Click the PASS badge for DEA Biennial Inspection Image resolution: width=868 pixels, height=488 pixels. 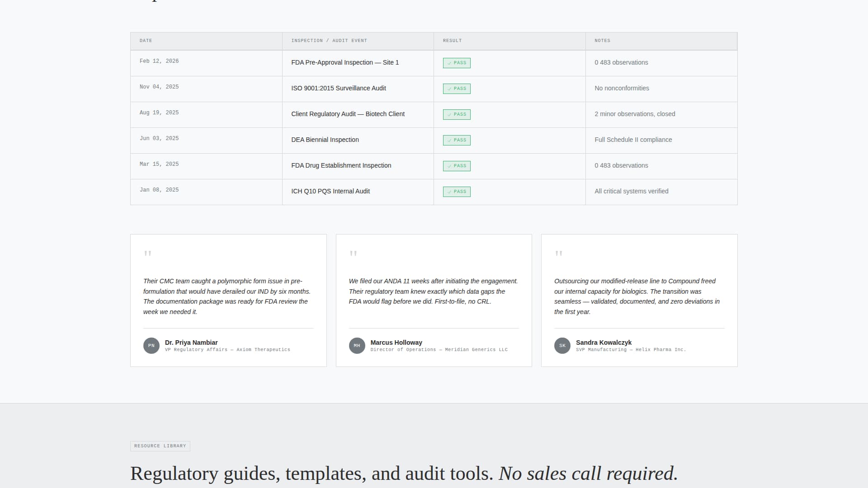pos(456,140)
